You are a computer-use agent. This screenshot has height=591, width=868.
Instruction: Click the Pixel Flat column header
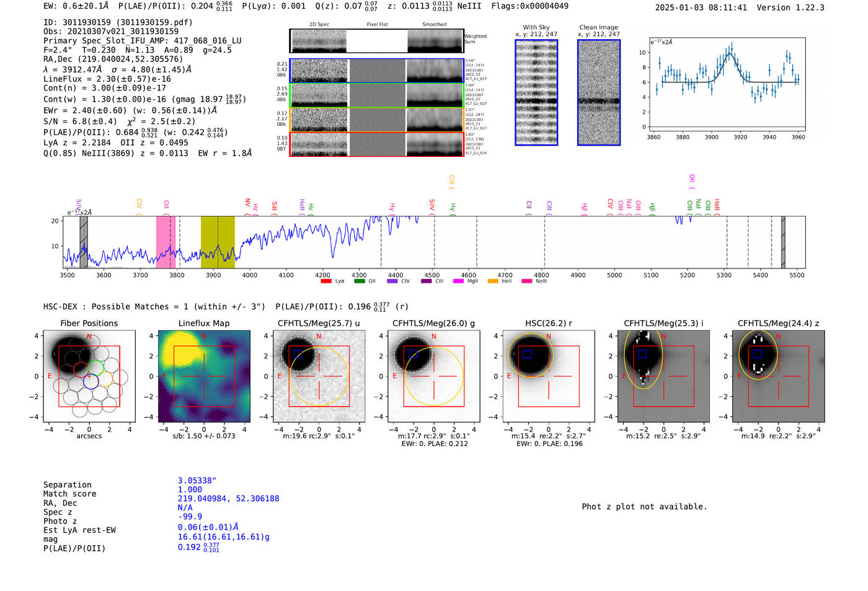click(378, 25)
